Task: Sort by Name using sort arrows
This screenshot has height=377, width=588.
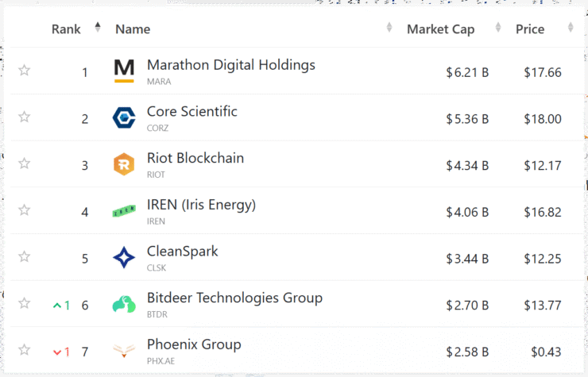Action: 389,27
